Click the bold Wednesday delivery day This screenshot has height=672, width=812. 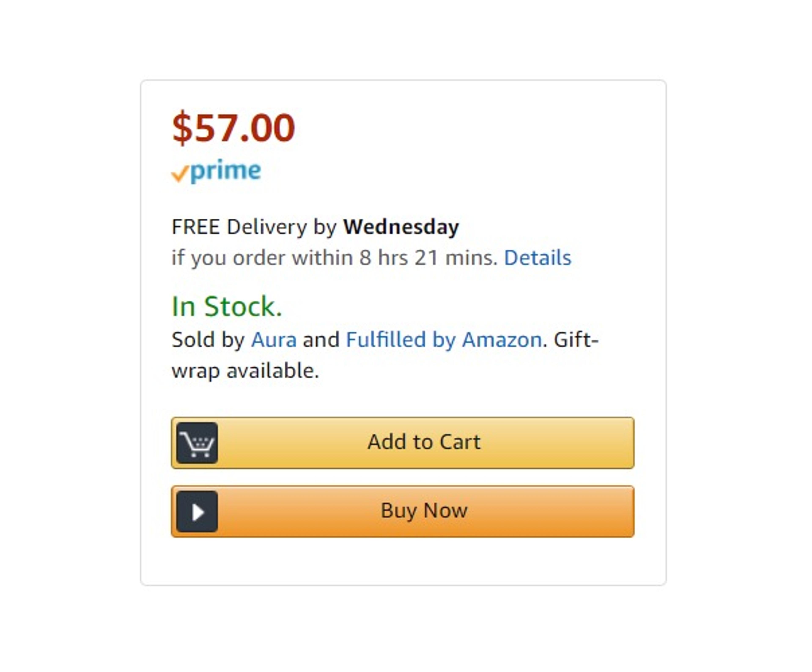click(x=401, y=227)
